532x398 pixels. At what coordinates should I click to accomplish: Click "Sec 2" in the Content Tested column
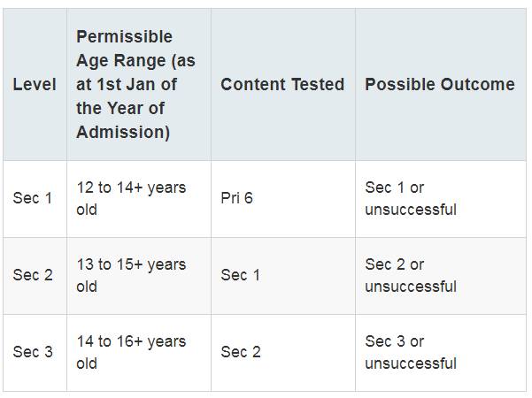click(x=240, y=352)
